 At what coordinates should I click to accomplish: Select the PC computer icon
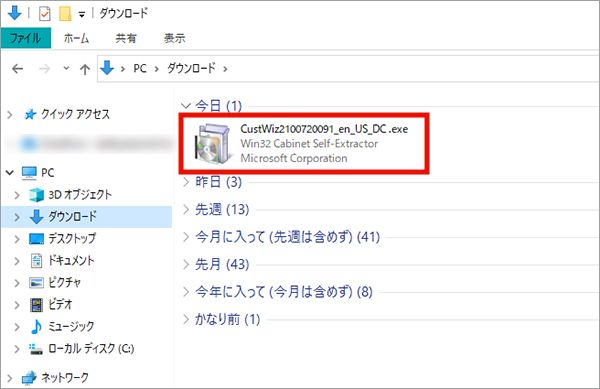tap(29, 173)
